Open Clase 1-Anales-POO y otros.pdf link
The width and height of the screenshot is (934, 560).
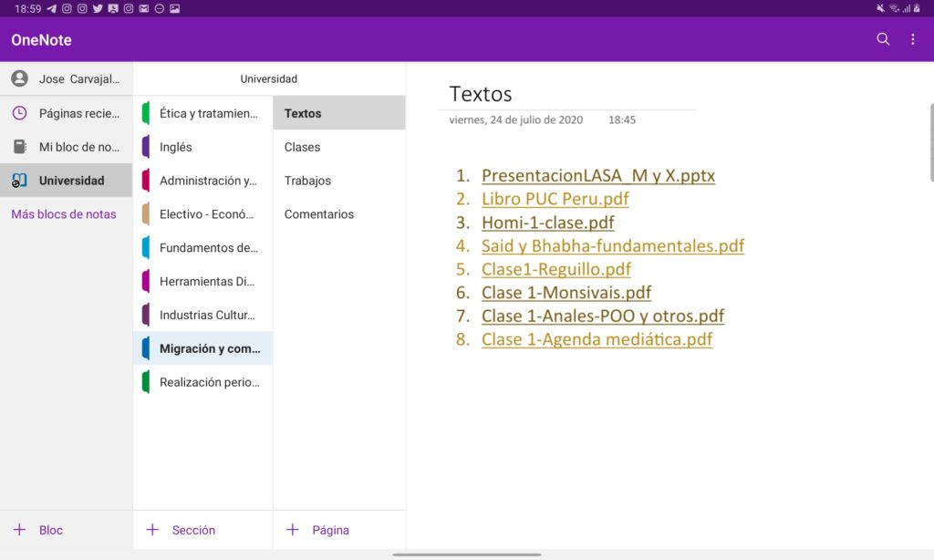[x=603, y=316]
